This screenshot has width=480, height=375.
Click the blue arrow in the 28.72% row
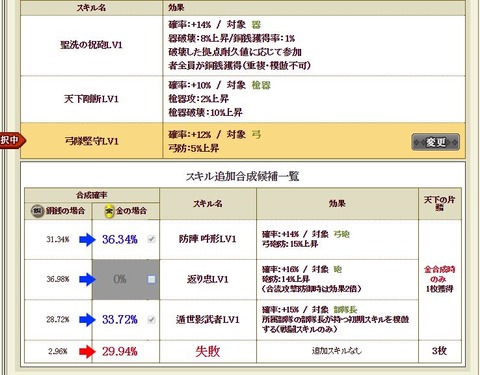click(x=87, y=320)
